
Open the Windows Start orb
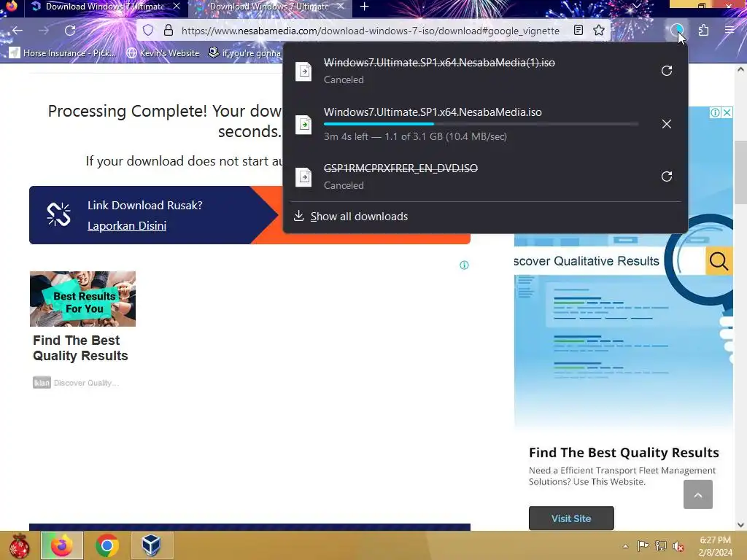(x=19, y=546)
